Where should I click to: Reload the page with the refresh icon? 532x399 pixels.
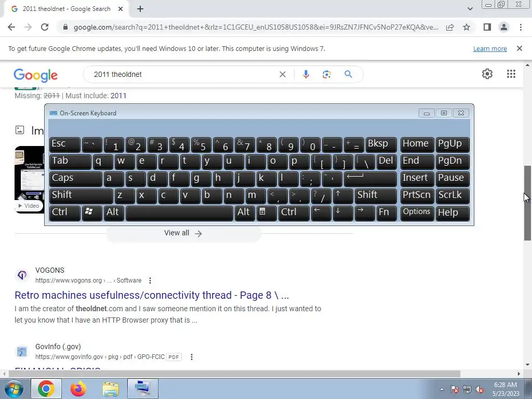[x=45, y=27]
